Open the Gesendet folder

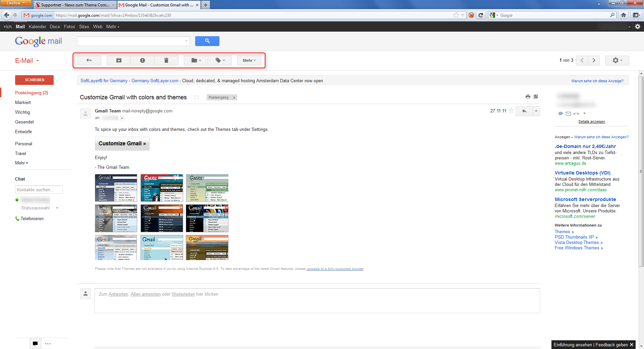[x=24, y=122]
